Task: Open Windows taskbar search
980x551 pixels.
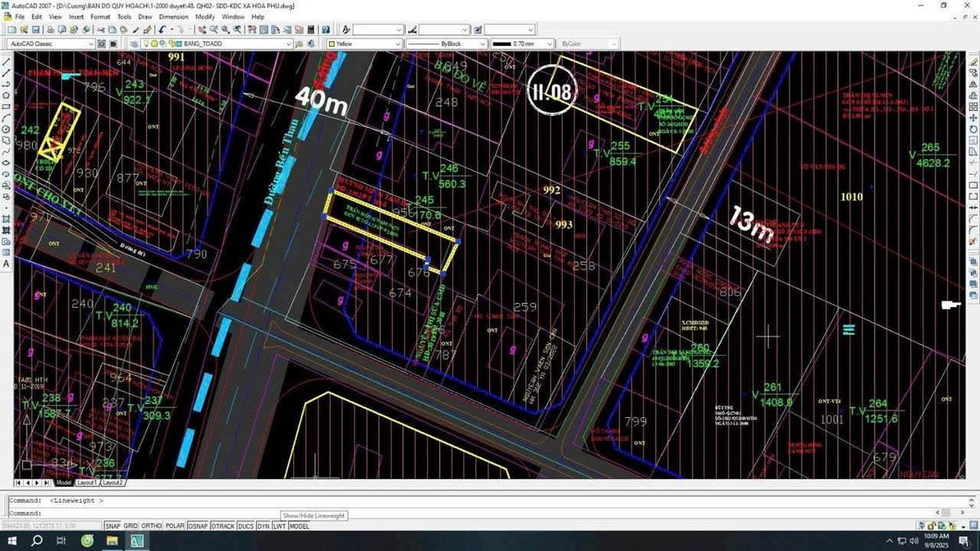Action: [37, 541]
